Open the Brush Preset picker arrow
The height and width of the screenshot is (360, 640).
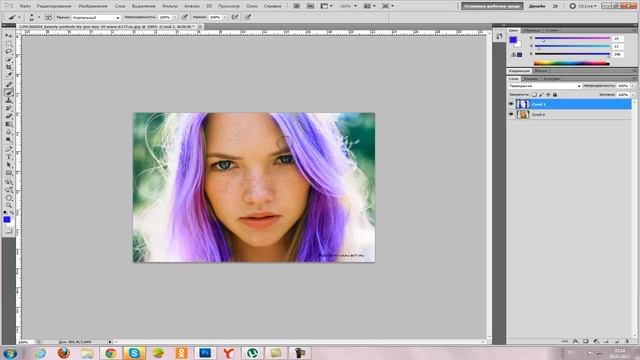click(39, 17)
